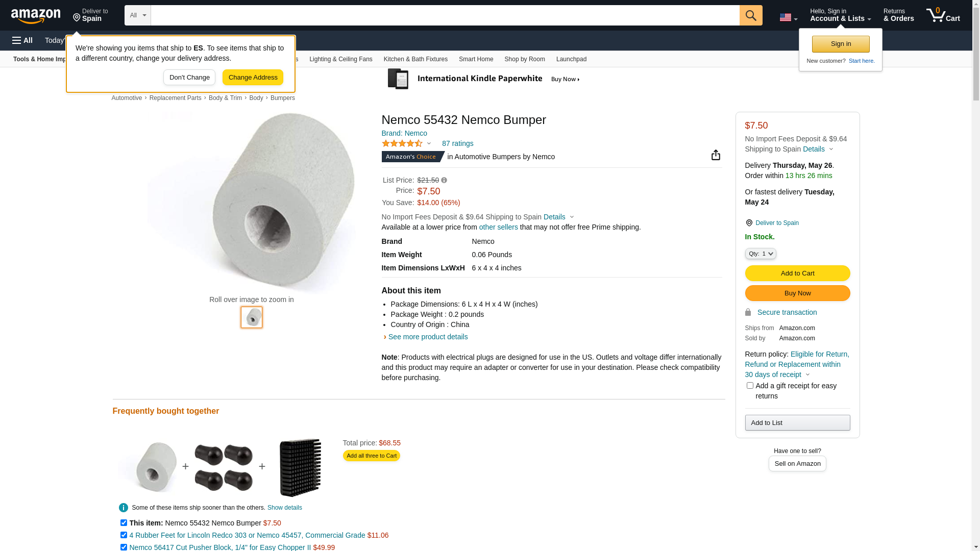Screen dimensions: 980x551
Task: Go to Smart Home menu item
Action: pyautogui.click(x=476, y=59)
